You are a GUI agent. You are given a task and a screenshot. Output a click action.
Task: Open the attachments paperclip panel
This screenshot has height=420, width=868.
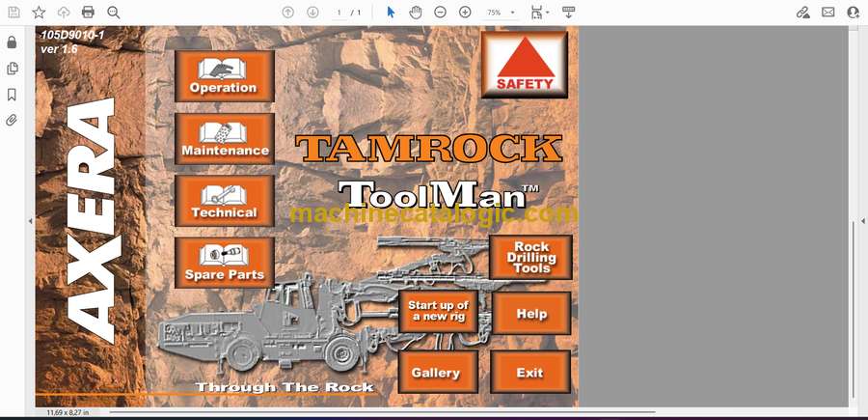coord(12,121)
